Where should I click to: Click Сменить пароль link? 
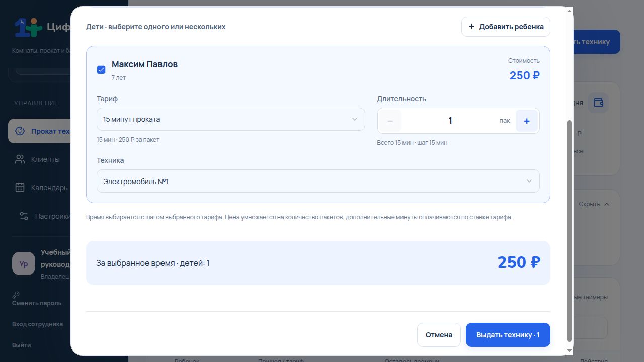coord(37,303)
